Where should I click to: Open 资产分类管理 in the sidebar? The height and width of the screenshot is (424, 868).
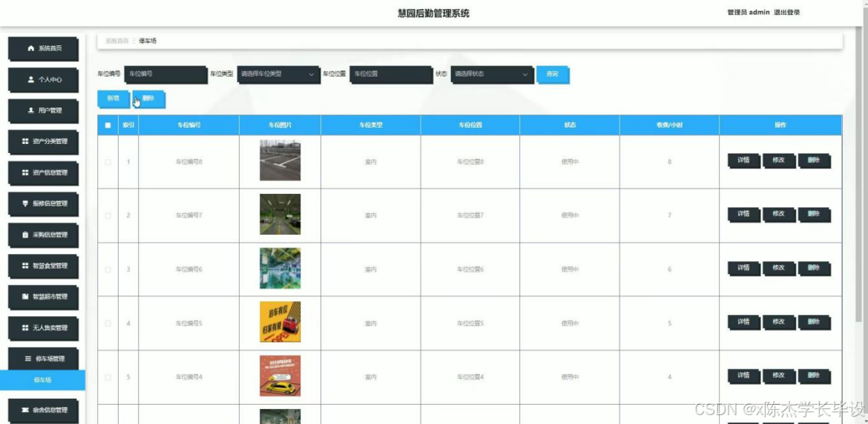43,142
